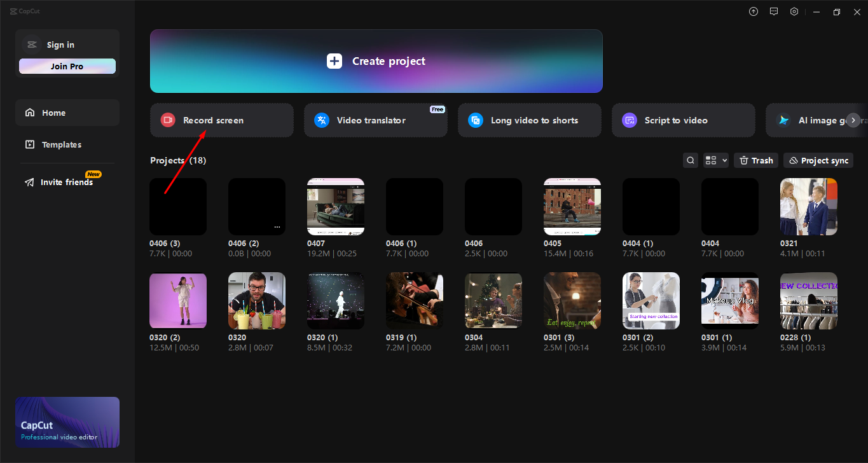Open project 0228 (1) thumbnail
Screen dimensions: 868x463
point(809,301)
